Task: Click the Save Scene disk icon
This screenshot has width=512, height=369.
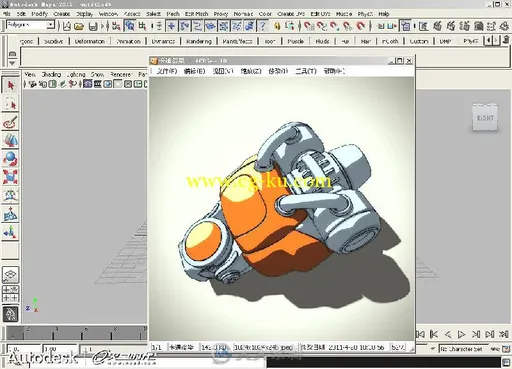Action: (x=93, y=26)
